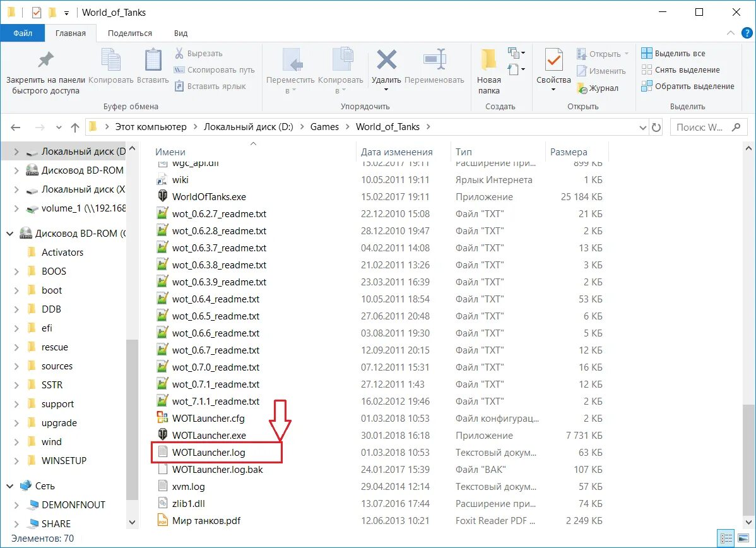This screenshot has height=548, width=756.
Task: Click the Копировать clipboard icon
Action: click(111, 61)
